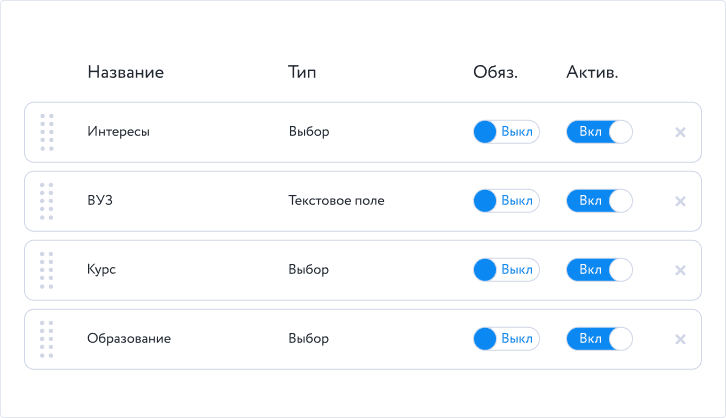Click the Образование field name
Screen dimensions: 726x418
click(129, 339)
